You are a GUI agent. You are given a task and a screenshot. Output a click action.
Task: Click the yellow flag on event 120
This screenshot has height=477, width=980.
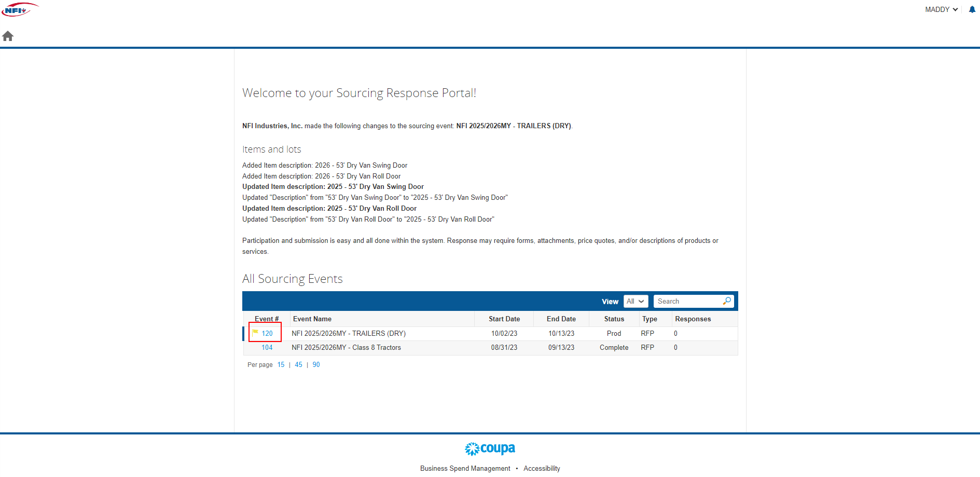[x=255, y=333]
